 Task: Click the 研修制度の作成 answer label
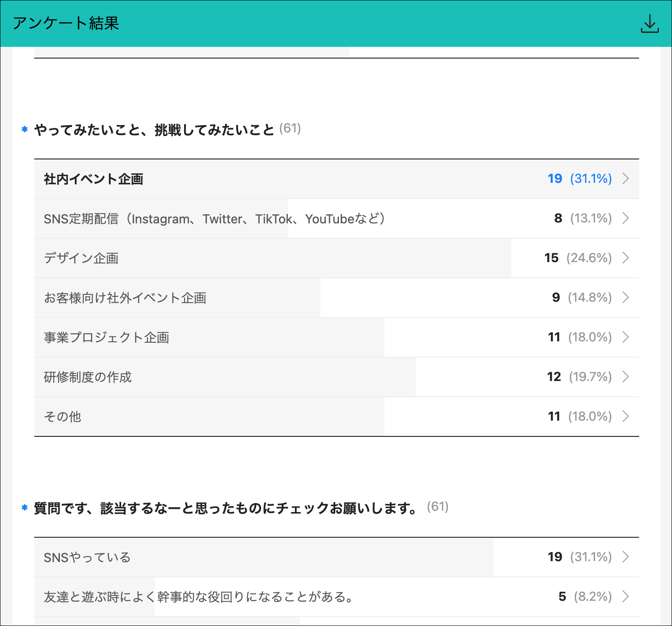(88, 377)
